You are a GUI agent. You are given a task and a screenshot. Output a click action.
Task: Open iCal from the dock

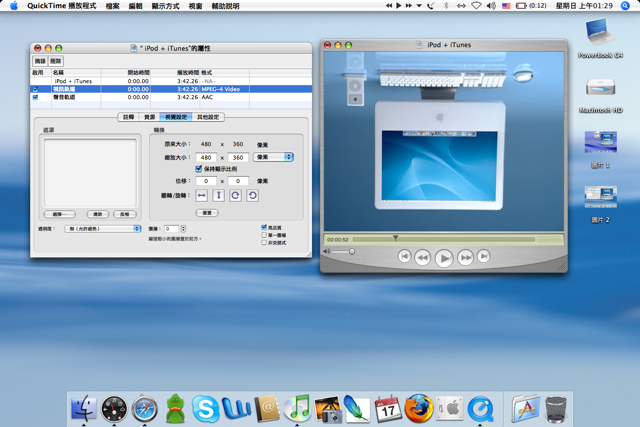tap(388, 409)
